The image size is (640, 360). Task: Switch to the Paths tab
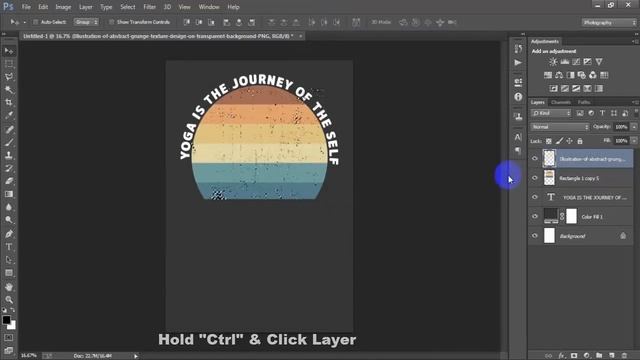coord(584,102)
